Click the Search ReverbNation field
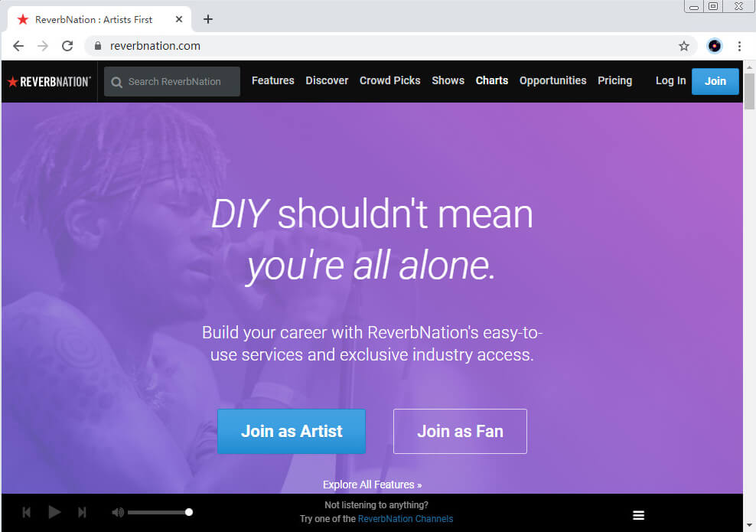 [x=172, y=81]
